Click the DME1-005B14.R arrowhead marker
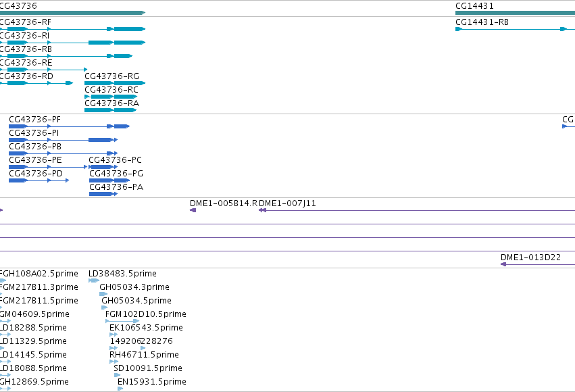Viewport: 575px width, 392px height. (193, 210)
